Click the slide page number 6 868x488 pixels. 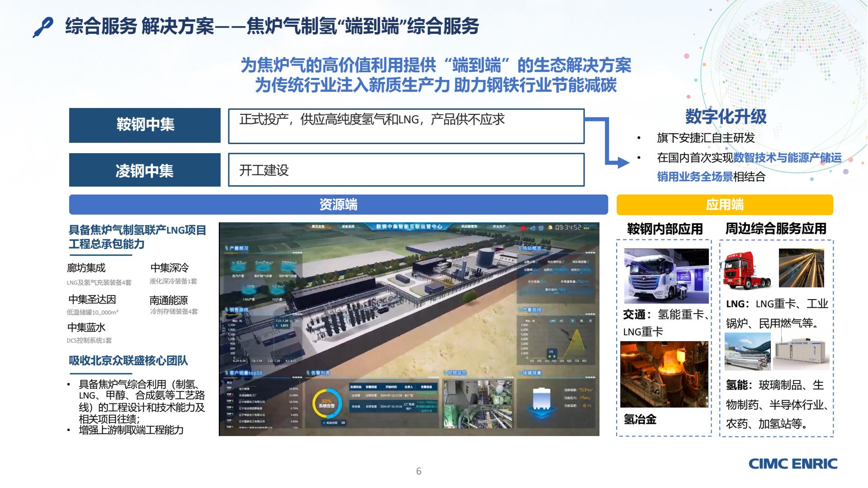click(x=419, y=471)
